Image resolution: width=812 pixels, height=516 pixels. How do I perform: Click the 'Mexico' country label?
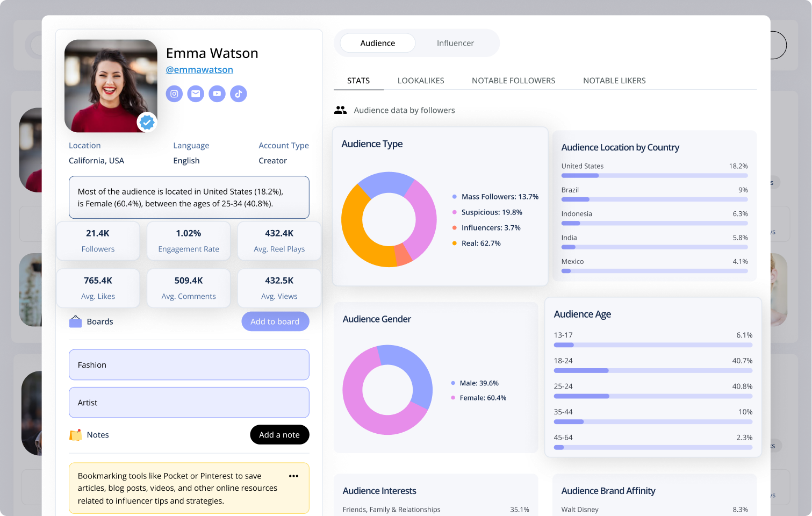pos(572,262)
